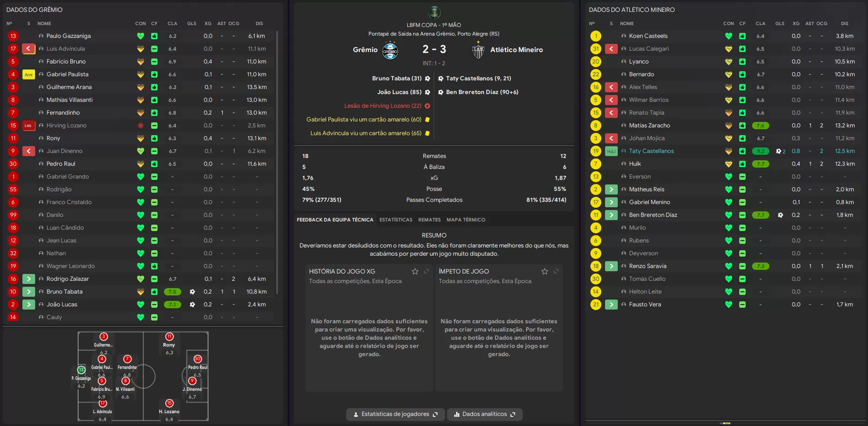
Task: Open the Feedback da Equipa Técnica tab
Action: pyautogui.click(x=335, y=220)
